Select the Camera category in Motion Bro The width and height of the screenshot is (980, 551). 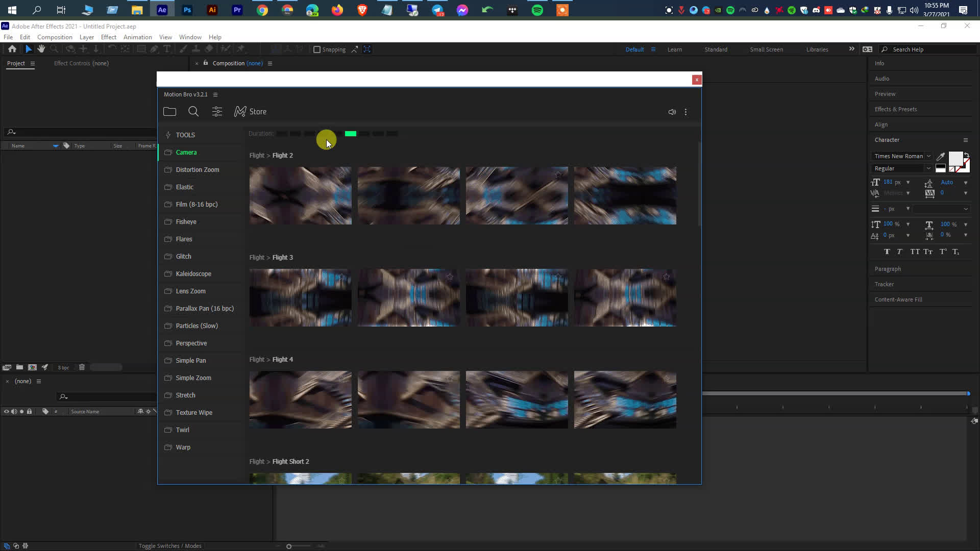tap(186, 152)
